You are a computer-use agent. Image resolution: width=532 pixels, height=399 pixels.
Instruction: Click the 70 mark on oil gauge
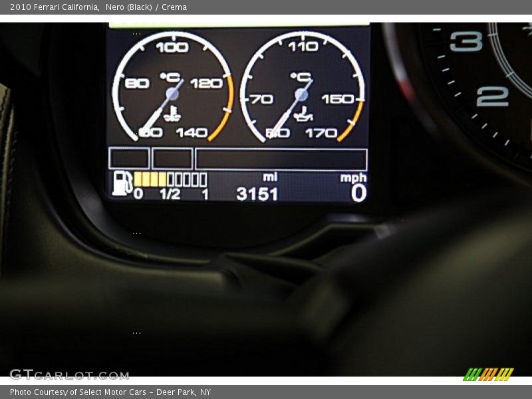point(261,99)
